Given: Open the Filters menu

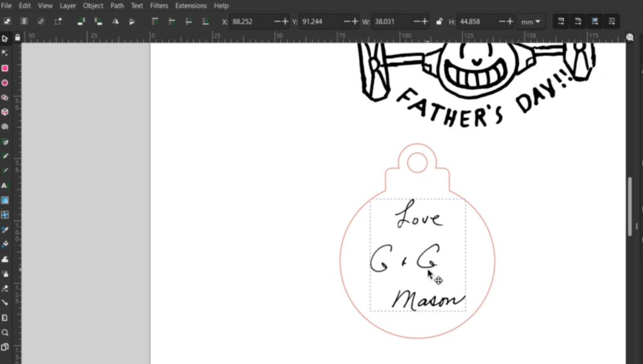Looking at the screenshot, I should tap(159, 6).
